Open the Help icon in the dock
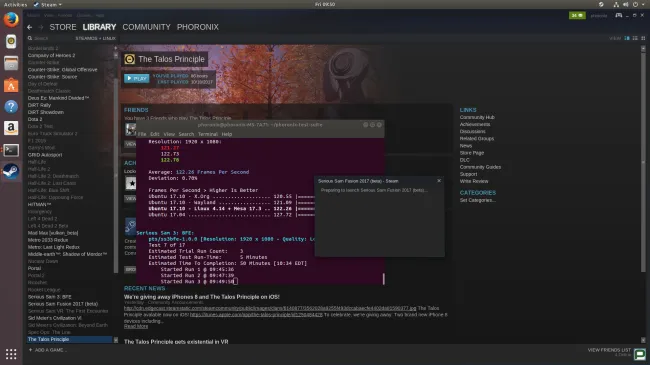Screen dimensions: 650x365 tap(11, 107)
